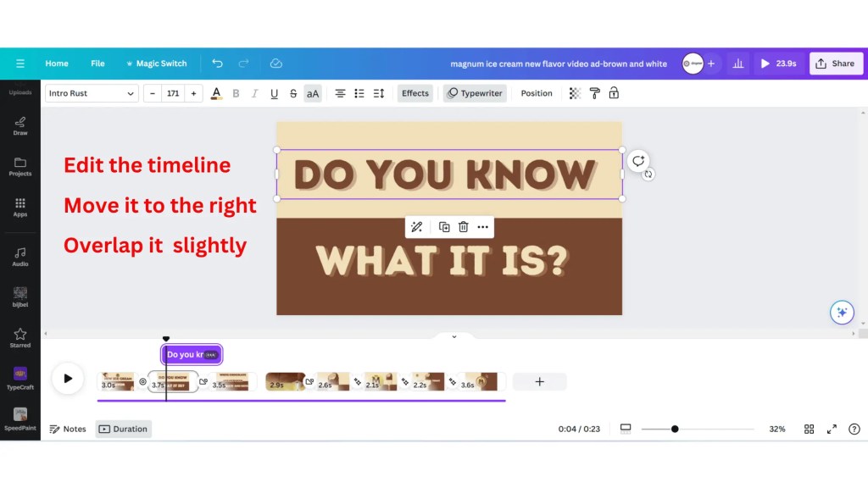Toggle strikethrough formatting
Screen dimensions: 868x488
[293, 93]
